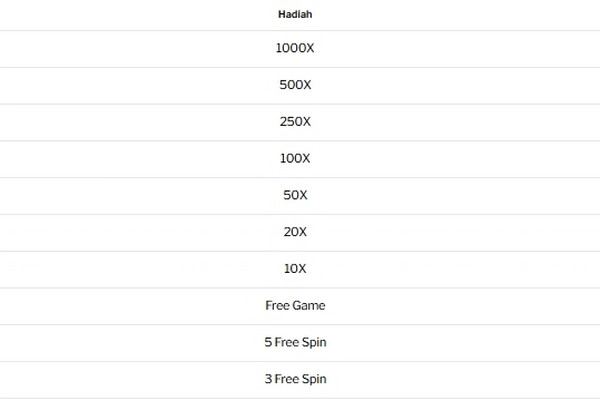Click the 20X prize cell

pyautogui.click(x=294, y=232)
